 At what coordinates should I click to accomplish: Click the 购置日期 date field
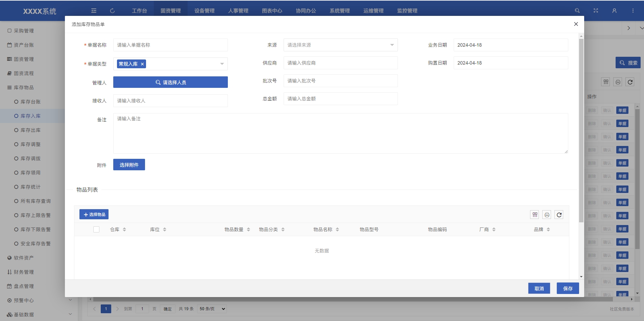coord(511,63)
